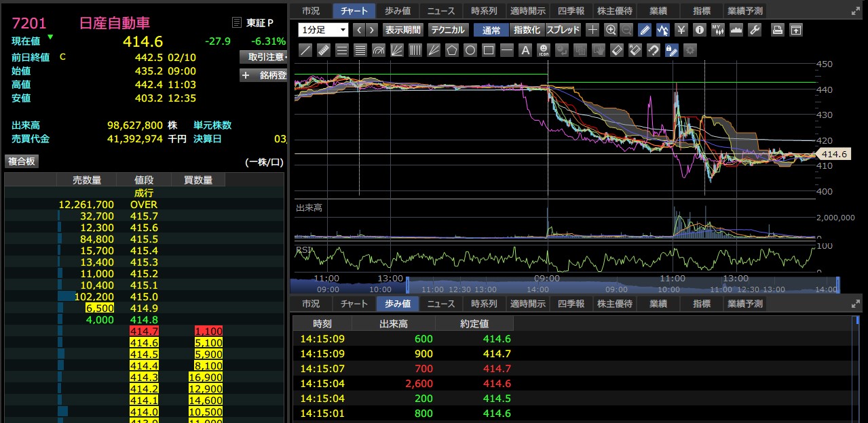Toggle スプレッド display mode
This screenshot has width=868, height=423.
coord(563,30)
